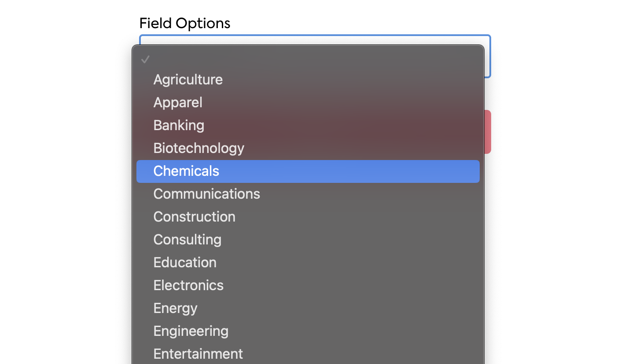The width and height of the screenshot is (632, 364).
Task: Choose the Apparel option
Action: point(178,102)
